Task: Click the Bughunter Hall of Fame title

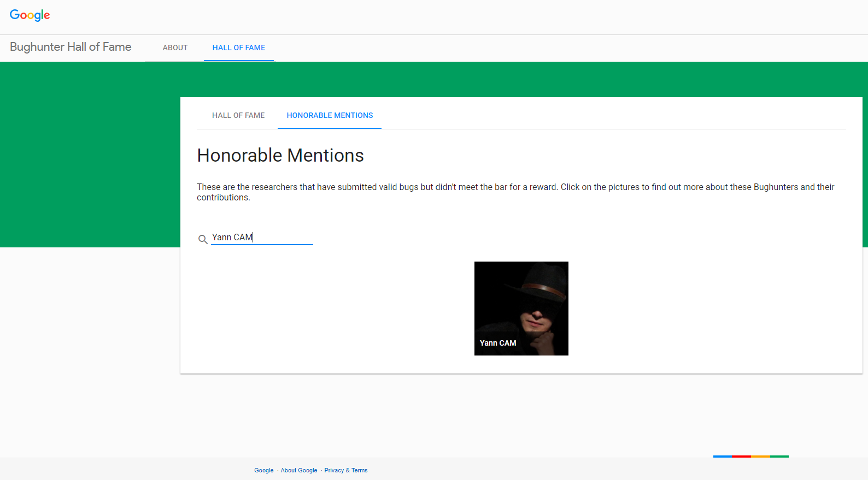Action: click(x=71, y=47)
